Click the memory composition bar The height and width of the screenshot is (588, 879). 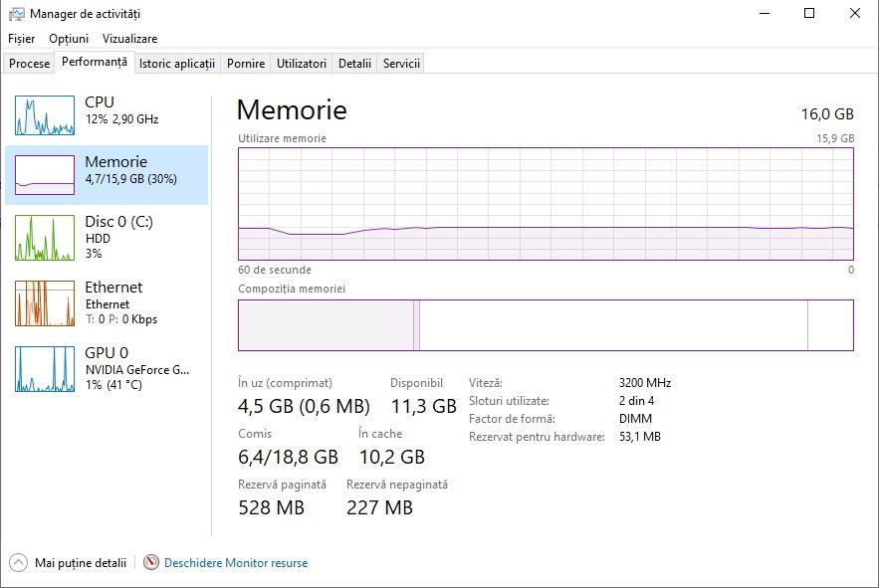click(x=546, y=325)
